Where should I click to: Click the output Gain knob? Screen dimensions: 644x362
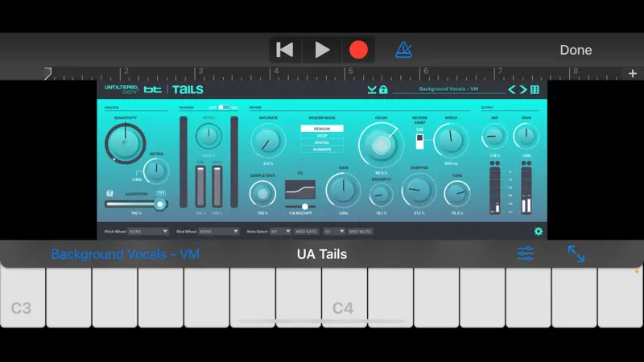pos(526,136)
